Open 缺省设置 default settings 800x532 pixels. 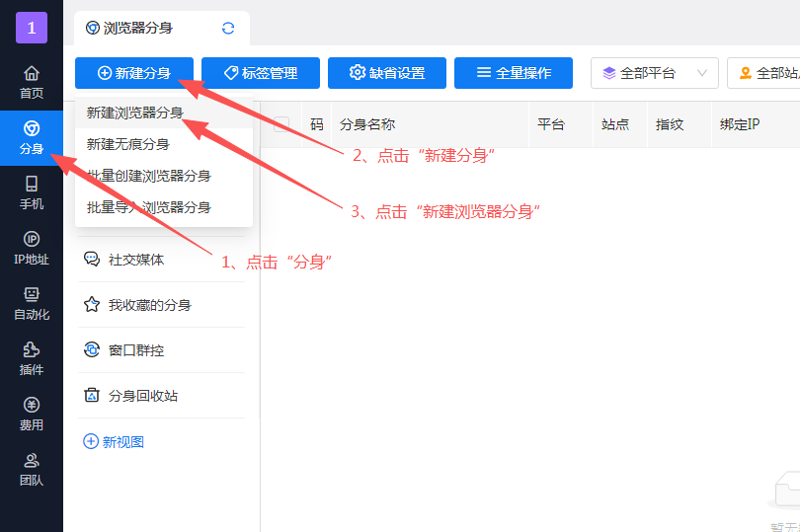(x=387, y=73)
